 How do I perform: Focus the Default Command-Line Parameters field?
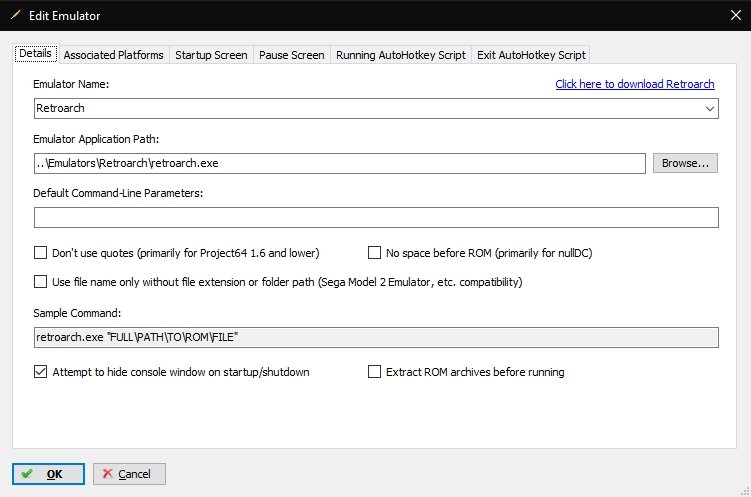(376, 217)
